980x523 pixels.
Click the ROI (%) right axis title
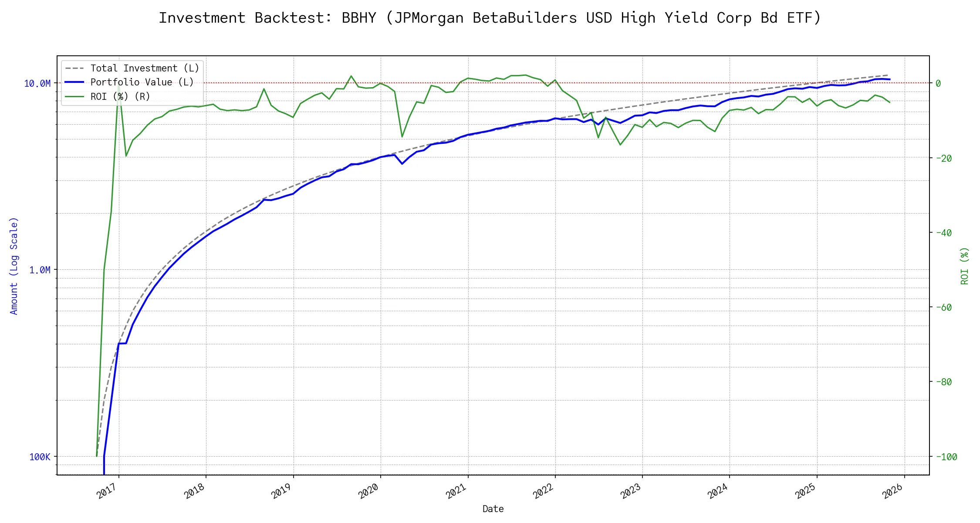pos(965,266)
